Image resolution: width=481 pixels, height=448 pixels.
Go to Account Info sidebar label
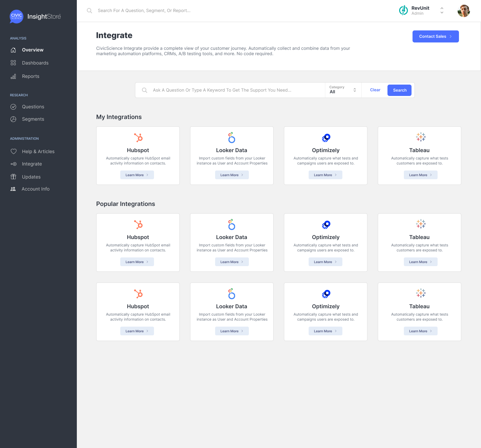point(35,189)
